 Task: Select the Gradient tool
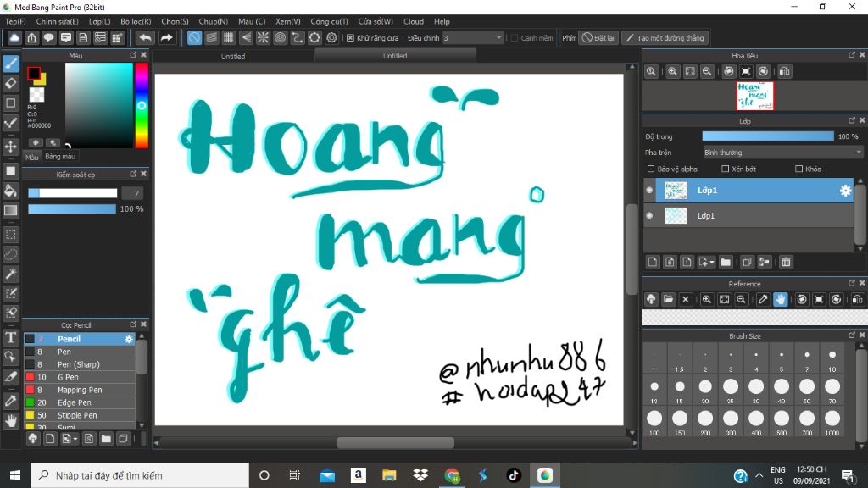point(10,210)
